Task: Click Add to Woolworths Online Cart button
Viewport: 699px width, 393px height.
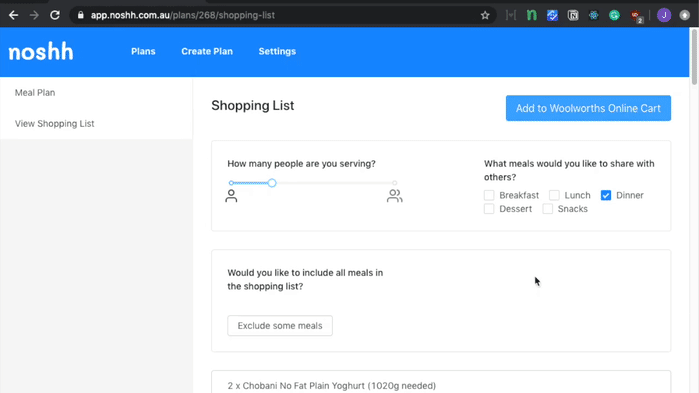Action: (x=588, y=108)
